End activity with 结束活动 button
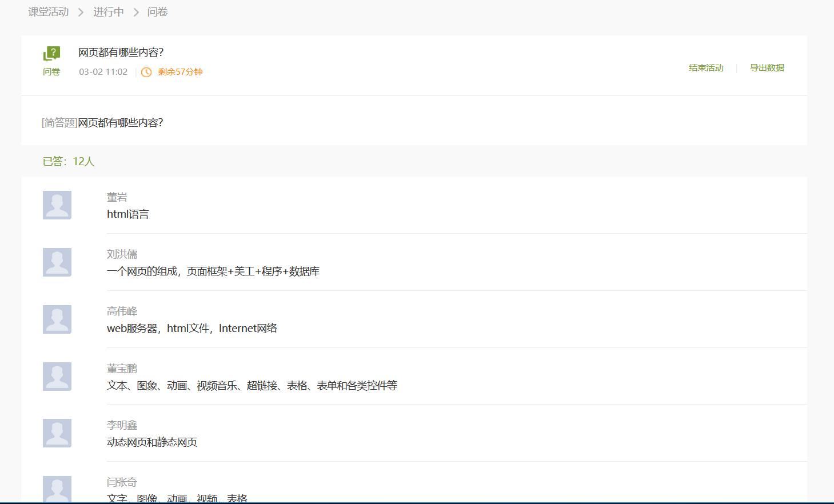834x504 pixels. (x=706, y=68)
